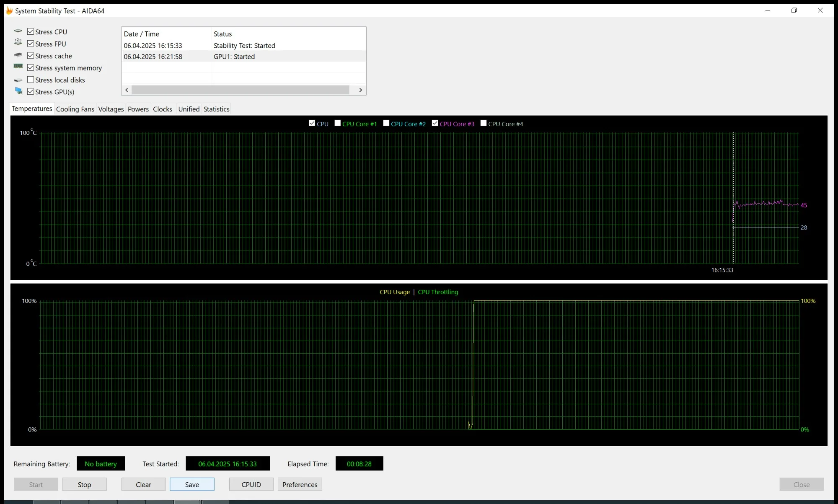Screen dimensions: 838x504
Task: Enable the Stress local disks checkbox
Action: [x=31, y=80]
